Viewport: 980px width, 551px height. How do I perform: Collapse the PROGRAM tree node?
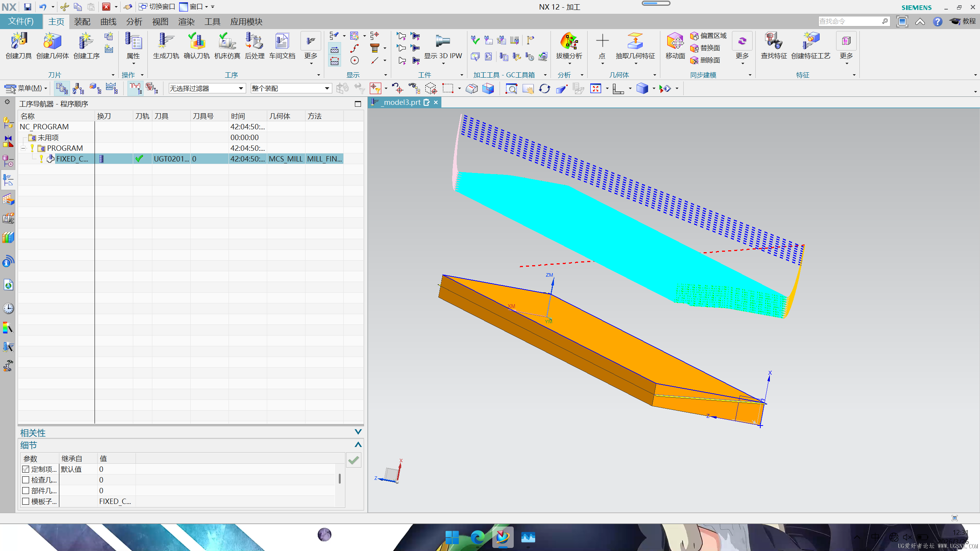coord(23,148)
